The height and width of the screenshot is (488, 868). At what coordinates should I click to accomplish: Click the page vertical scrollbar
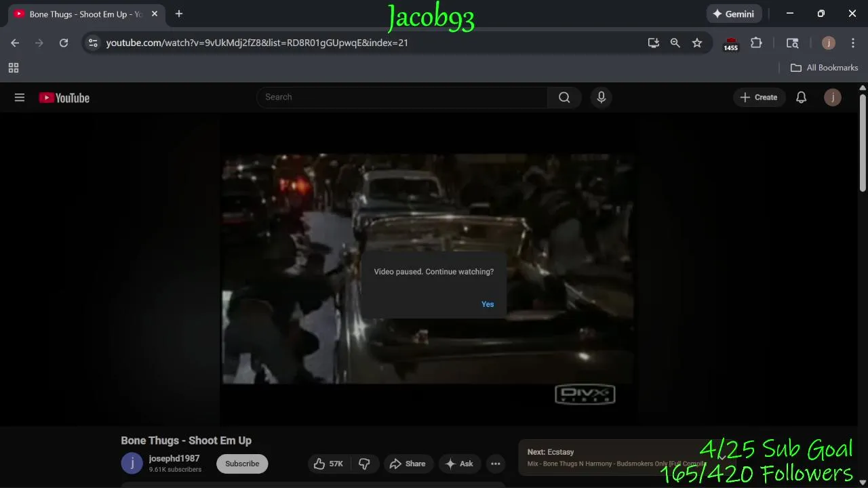click(x=863, y=142)
